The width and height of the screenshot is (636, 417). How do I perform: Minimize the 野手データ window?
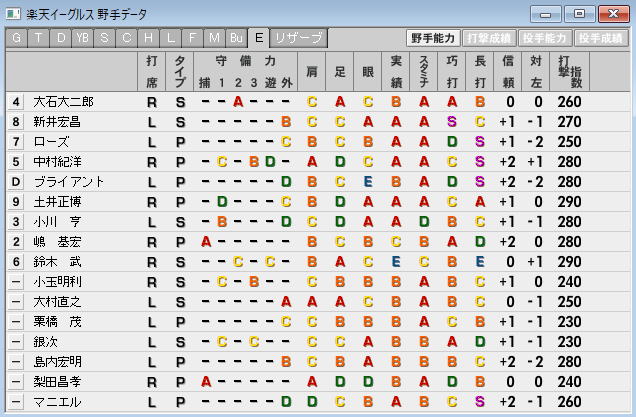[546, 14]
